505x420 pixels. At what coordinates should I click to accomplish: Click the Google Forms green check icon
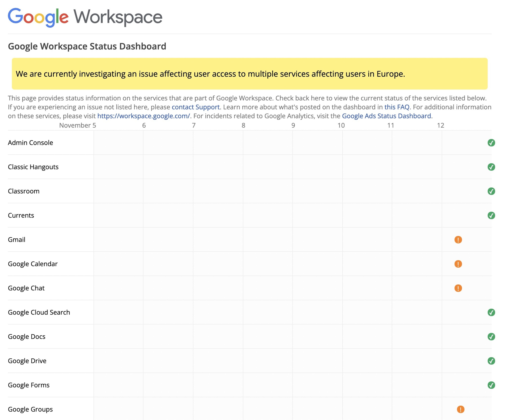491,385
